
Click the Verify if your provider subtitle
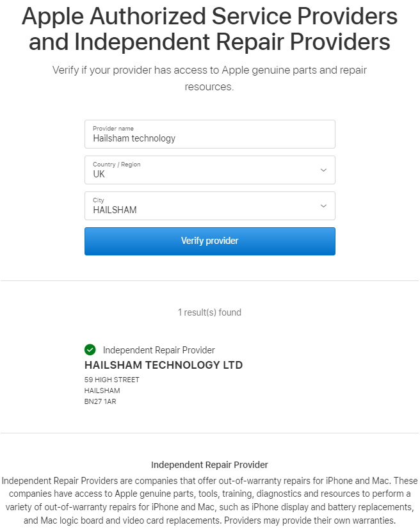(x=209, y=78)
